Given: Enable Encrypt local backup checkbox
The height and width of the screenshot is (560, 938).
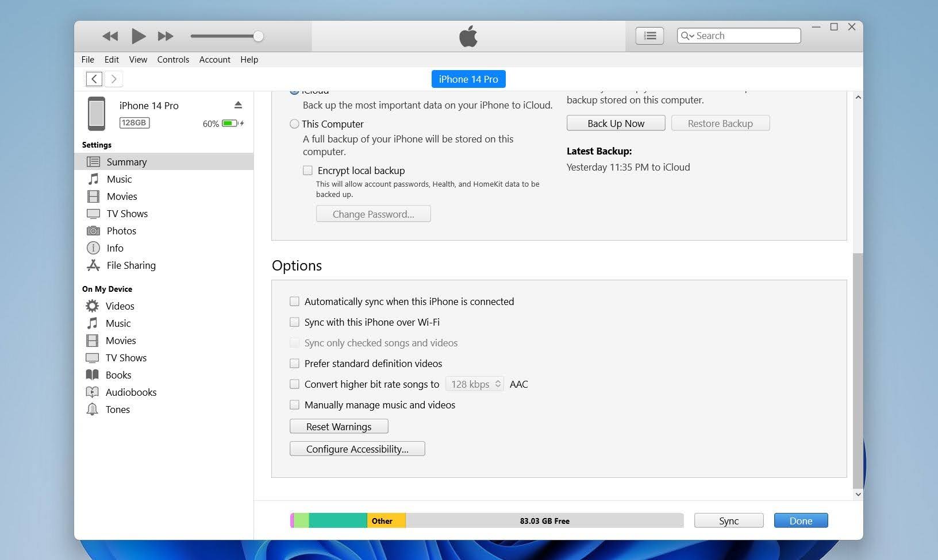Looking at the screenshot, I should (308, 171).
